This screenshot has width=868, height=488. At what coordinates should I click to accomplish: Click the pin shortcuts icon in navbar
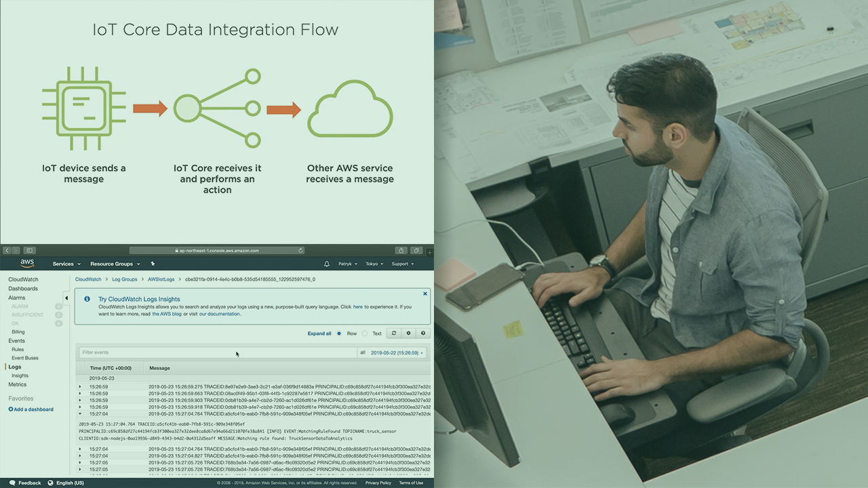[153, 264]
